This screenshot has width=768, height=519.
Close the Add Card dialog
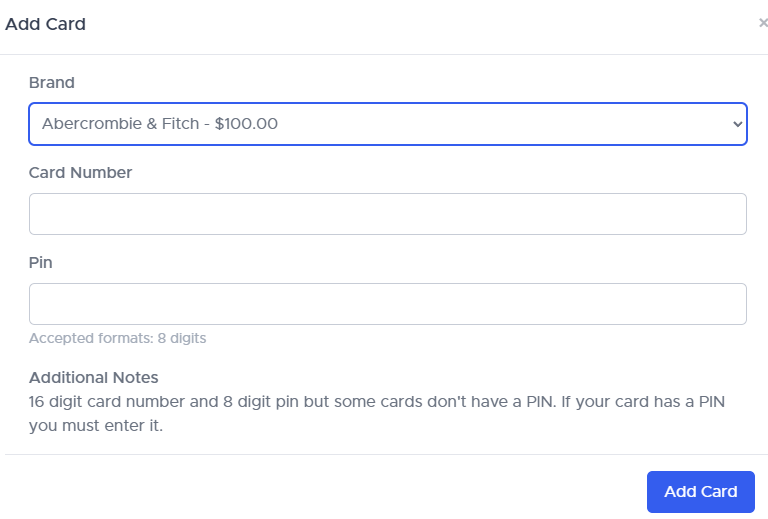coord(763,23)
